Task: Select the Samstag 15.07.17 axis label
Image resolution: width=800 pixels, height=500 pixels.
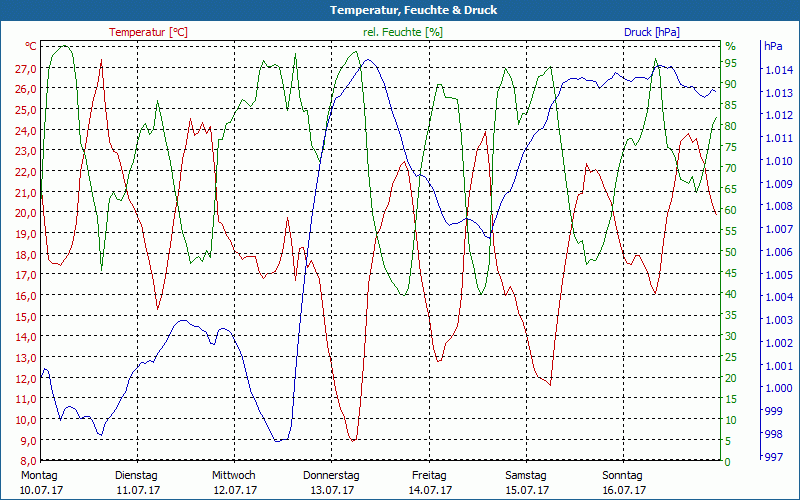Action: point(527,483)
